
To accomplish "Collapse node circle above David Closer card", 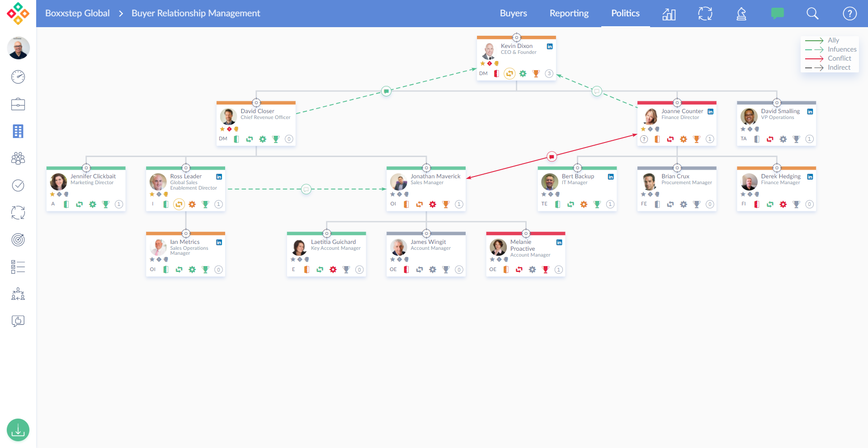I will [256, 103].
